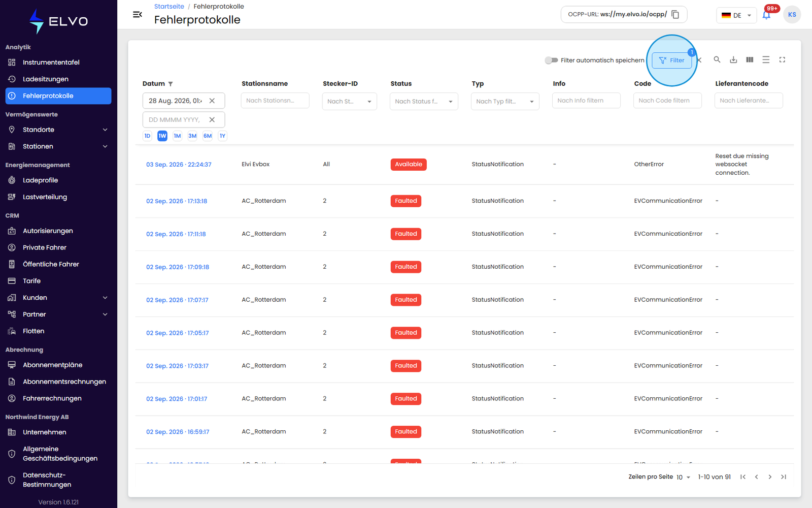Clear the start date 28 Aug. 2026
This screenshot has height=508, width=812.
click(212, 101)
